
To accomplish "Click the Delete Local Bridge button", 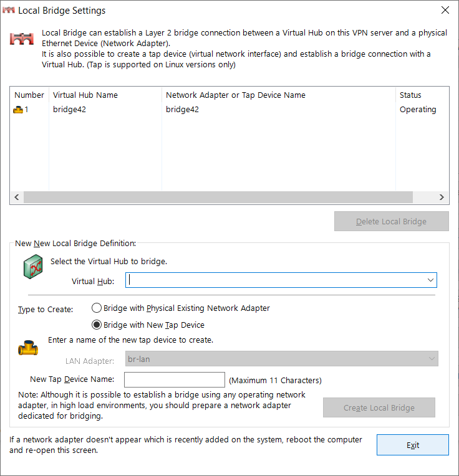I will point(391,221).
